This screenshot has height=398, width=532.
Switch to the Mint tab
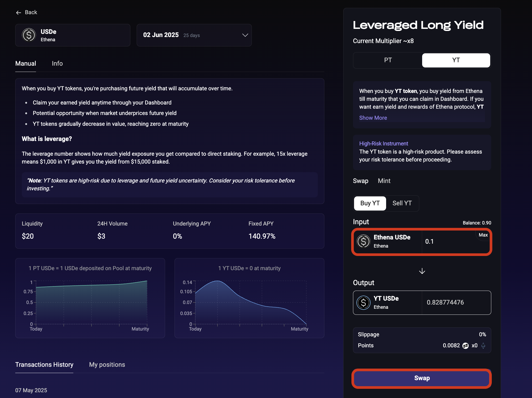384,181
